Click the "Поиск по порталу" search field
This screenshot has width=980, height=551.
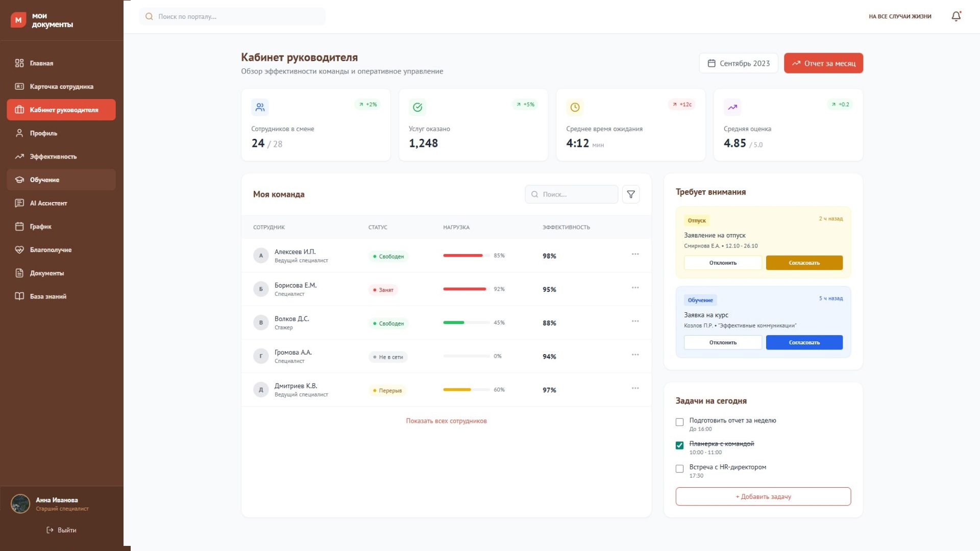click(232, 16)
